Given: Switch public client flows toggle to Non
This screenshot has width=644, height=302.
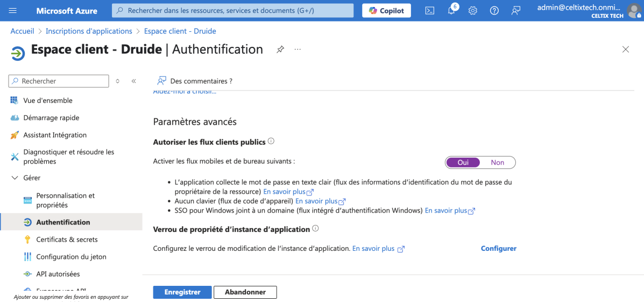Looking at the screenshot, I should click(x=498, y=163).
